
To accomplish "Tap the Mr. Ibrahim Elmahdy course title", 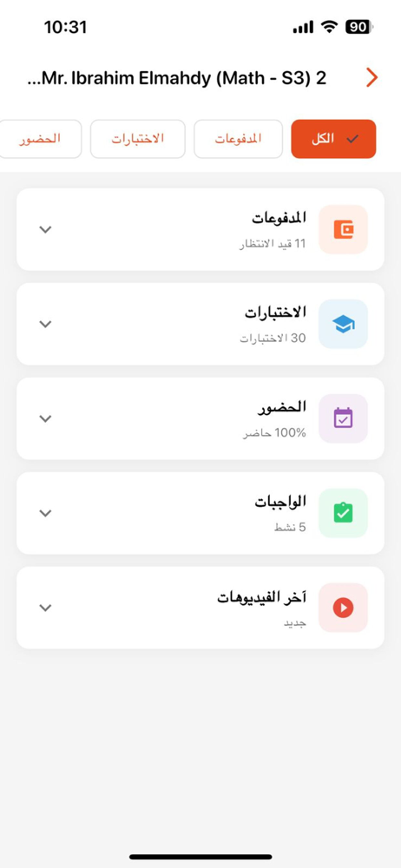I will 177,79.
